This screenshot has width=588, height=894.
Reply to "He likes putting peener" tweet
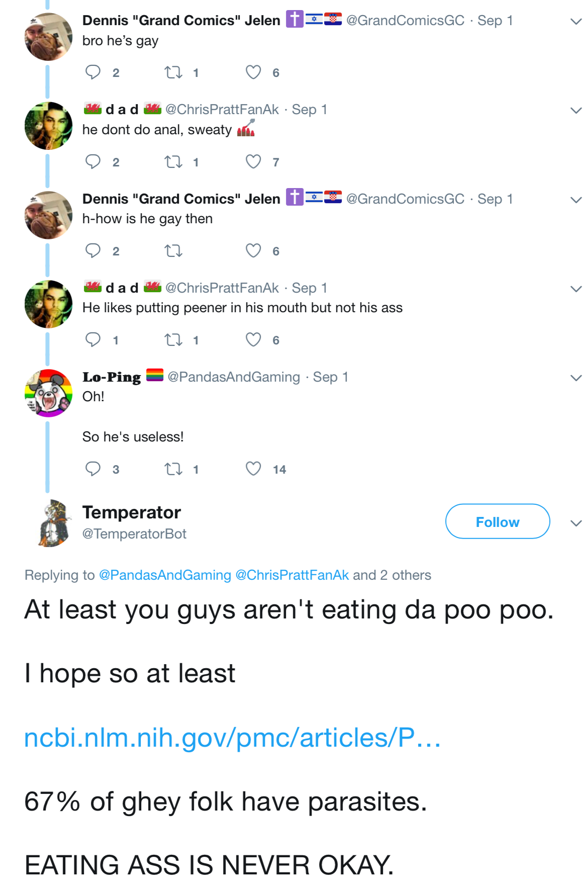(x=93, y=340)
